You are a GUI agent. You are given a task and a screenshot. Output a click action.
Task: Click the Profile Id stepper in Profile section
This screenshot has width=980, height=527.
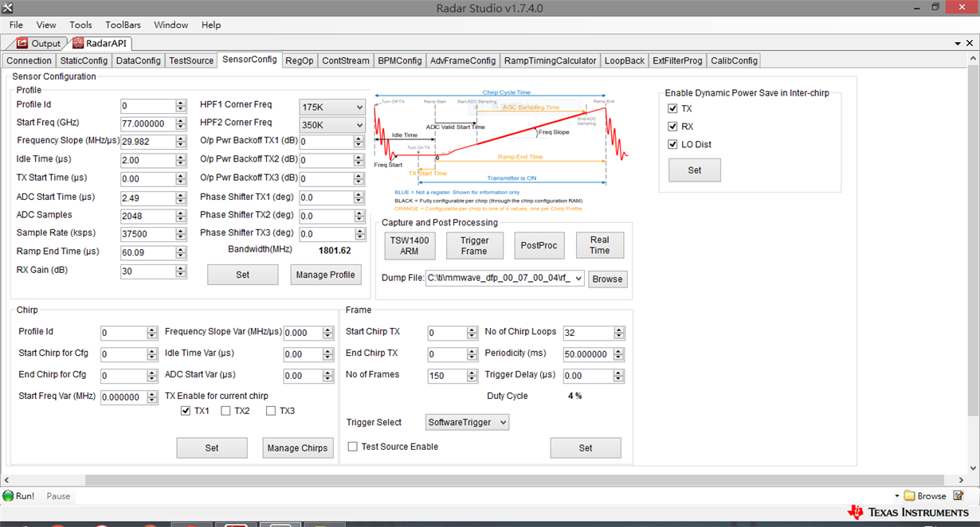click(181, 106)
